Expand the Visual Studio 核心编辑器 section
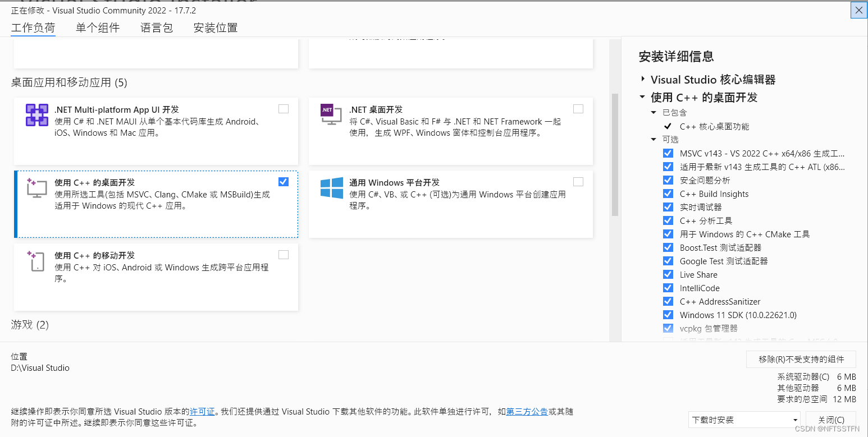 pos(642,79)
